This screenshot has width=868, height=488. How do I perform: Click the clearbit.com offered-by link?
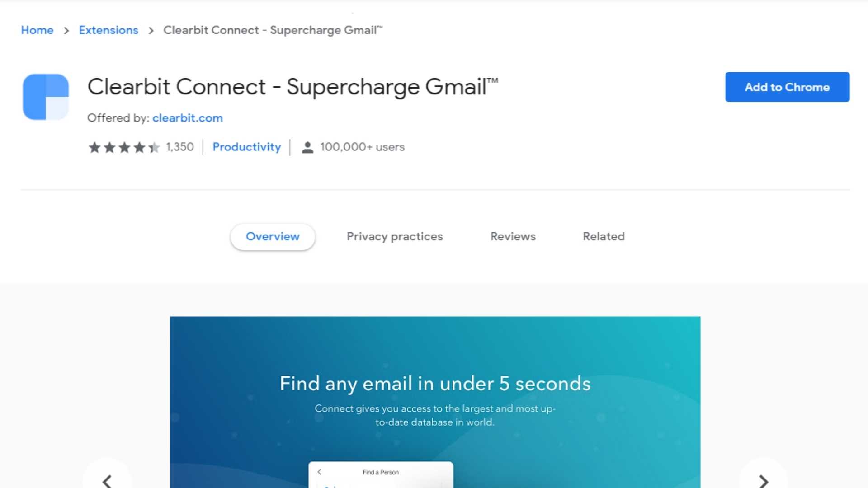(187, 117)
